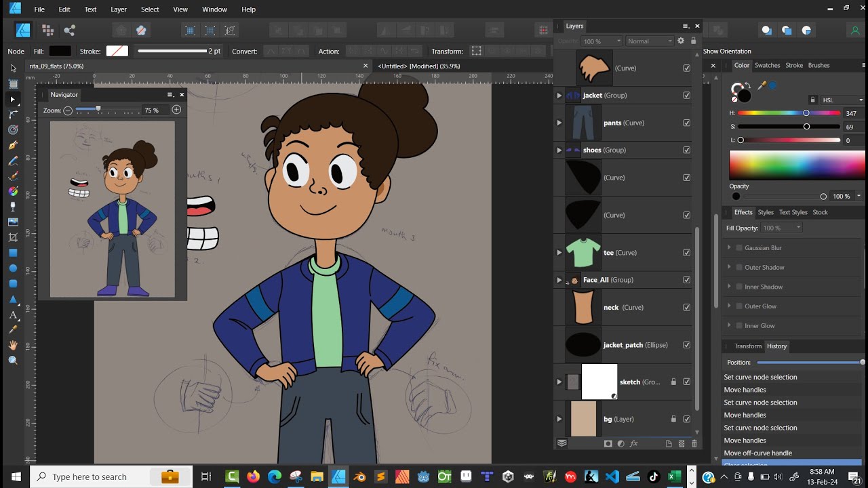Viewport: 868px width, 488px height.
Task: Select the Fill gradient tool
Action: (13, 191)
